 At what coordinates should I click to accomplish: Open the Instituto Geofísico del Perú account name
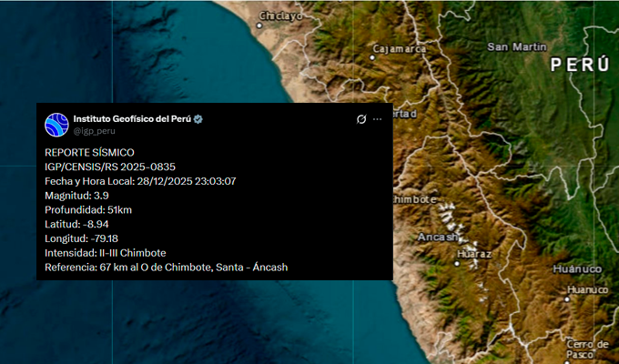(x=132, y=119)
